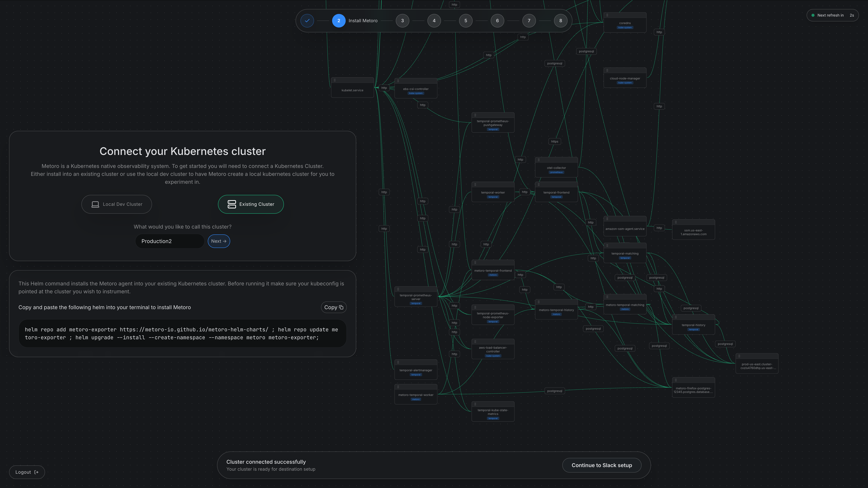Click the completed step one checkmark
This screenshot has width=868, height=488.
pos(307,21)
